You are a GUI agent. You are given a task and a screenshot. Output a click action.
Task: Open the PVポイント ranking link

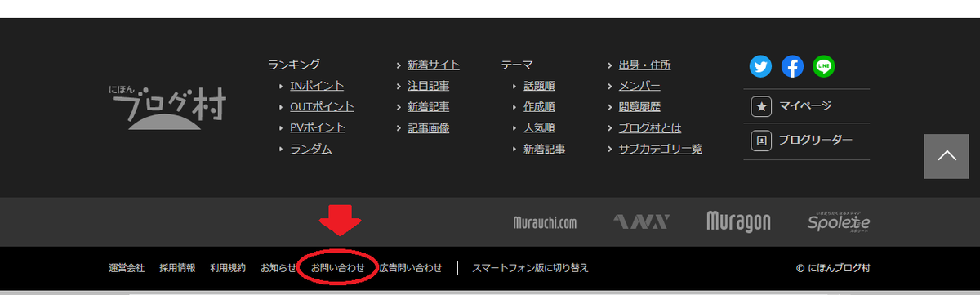tap(318, 128)
